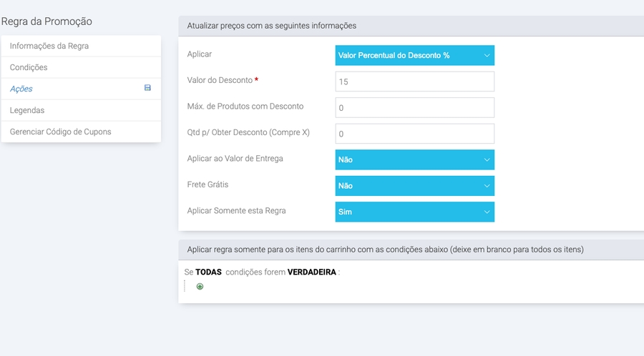Expand the Aplicar ao Valor de Entrega dropdown
The image size is (644, 356).
[414, 159]
